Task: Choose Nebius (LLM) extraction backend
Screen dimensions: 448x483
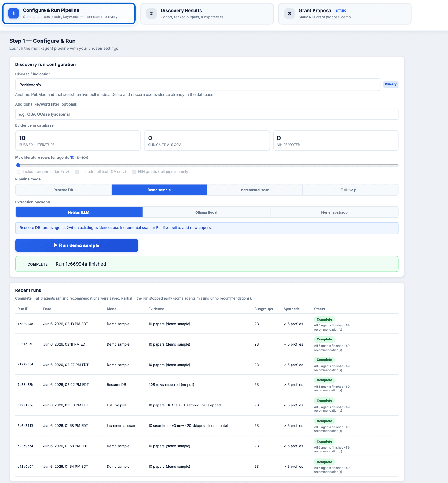Action: coord(79,212)
